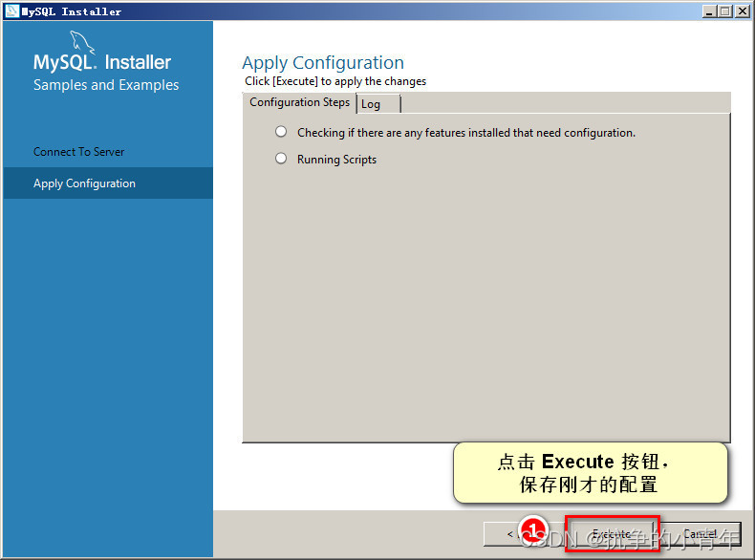The height and width of the screenshot is (560, 755).
Task: Click the 'Checking if there are any features' text
Action: pos(466,133)
